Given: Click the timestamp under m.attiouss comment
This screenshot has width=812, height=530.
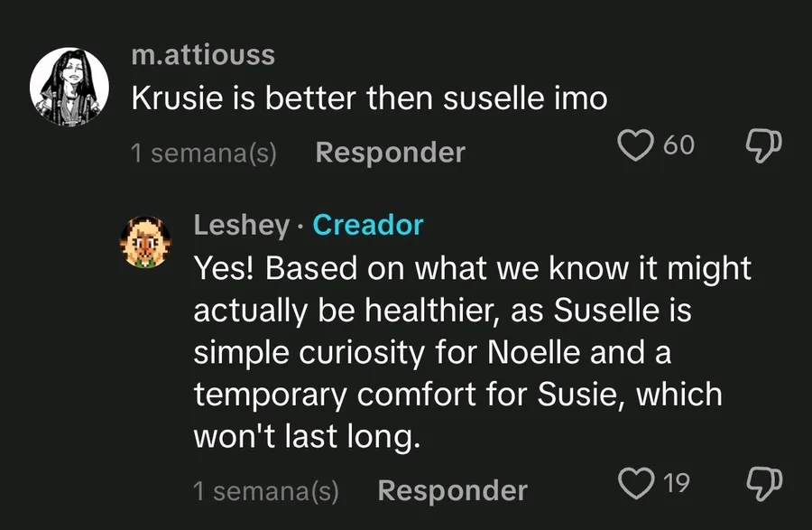Looking at the screenshot, I should coord(204,153).
